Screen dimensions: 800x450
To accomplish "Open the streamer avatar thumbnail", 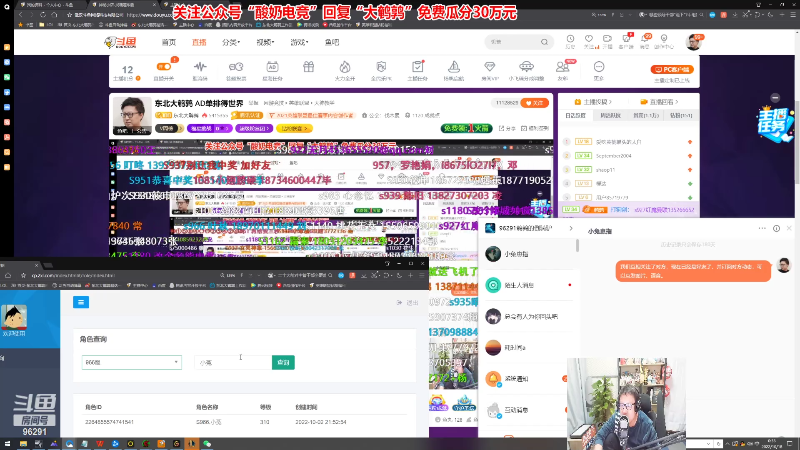I will (x=132, y=116).
